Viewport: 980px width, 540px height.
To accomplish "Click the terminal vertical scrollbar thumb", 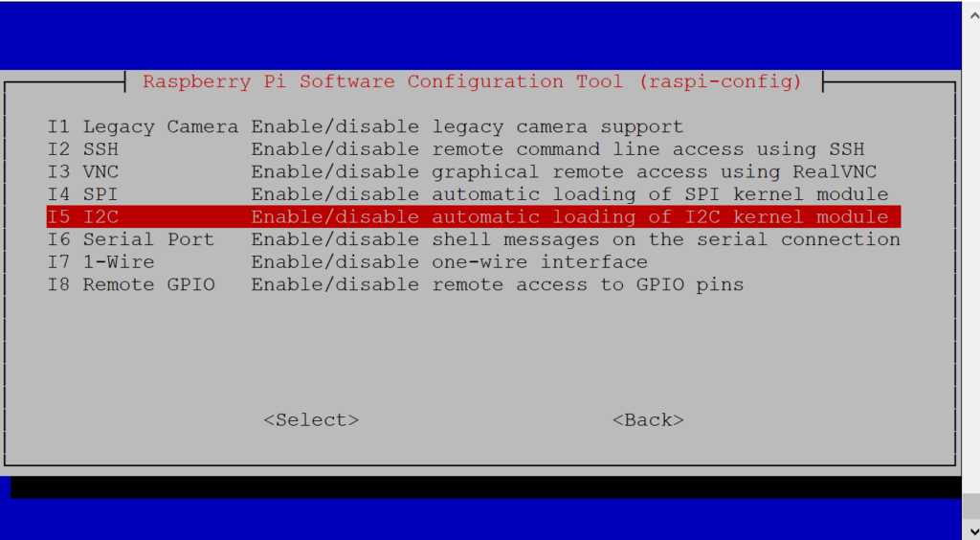I will (x=970, y=506).
